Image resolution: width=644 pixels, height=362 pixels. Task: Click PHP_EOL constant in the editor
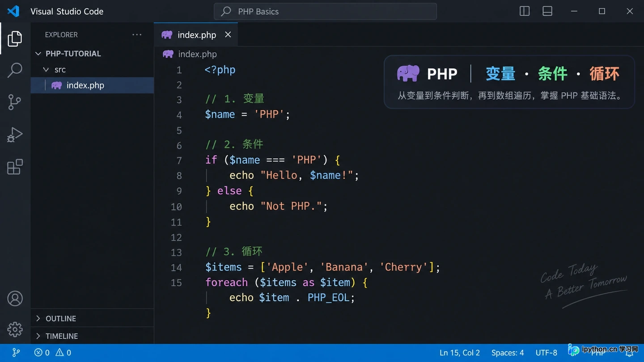[x=328, y=298]
